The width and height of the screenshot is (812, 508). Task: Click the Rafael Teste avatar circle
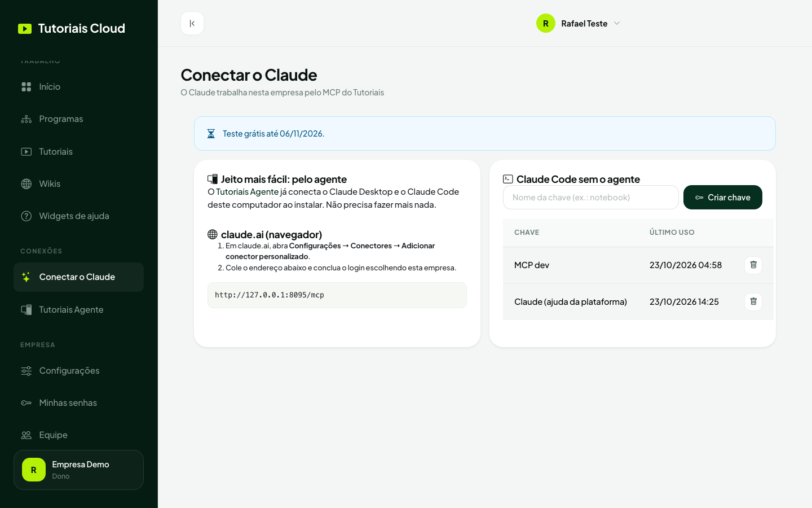click(546, 23)
